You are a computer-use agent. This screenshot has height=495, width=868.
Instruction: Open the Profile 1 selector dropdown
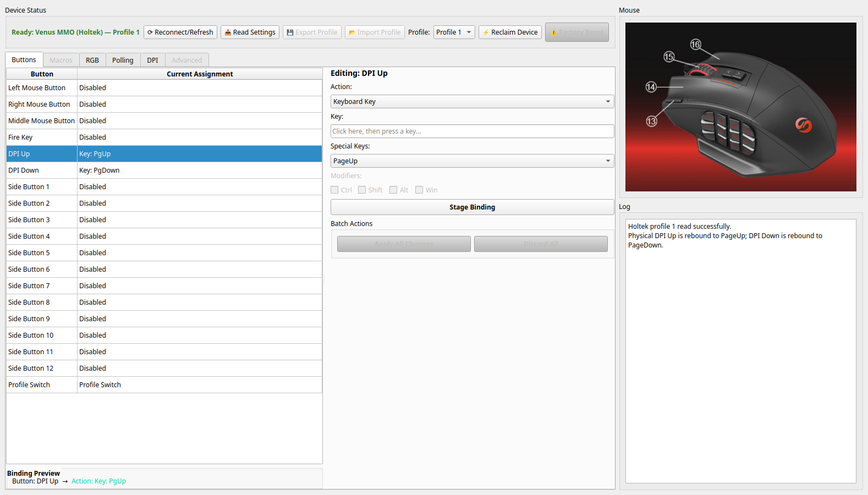click(x=454, y=32)
